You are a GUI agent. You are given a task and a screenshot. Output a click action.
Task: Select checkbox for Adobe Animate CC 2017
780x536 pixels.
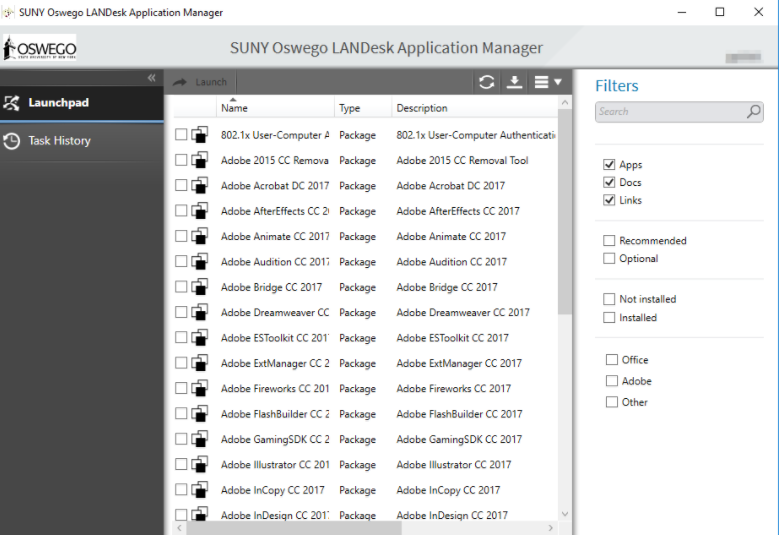click(181, 236)
